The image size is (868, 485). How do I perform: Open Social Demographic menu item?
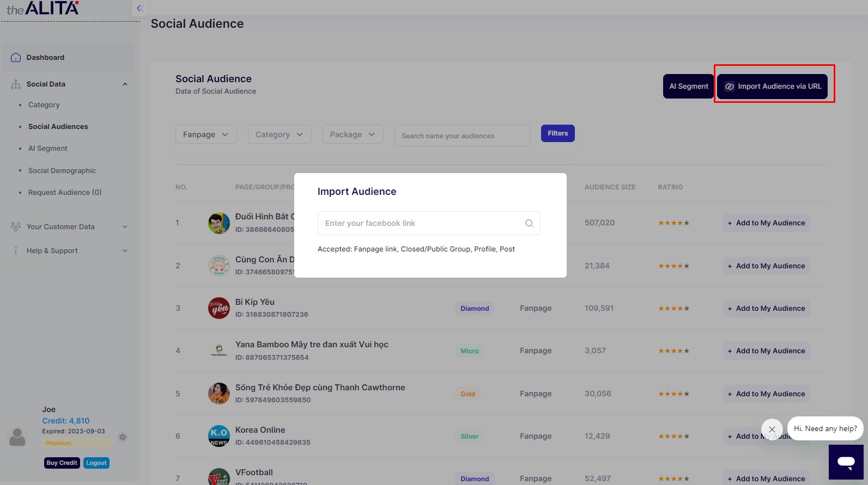[62, 171]
